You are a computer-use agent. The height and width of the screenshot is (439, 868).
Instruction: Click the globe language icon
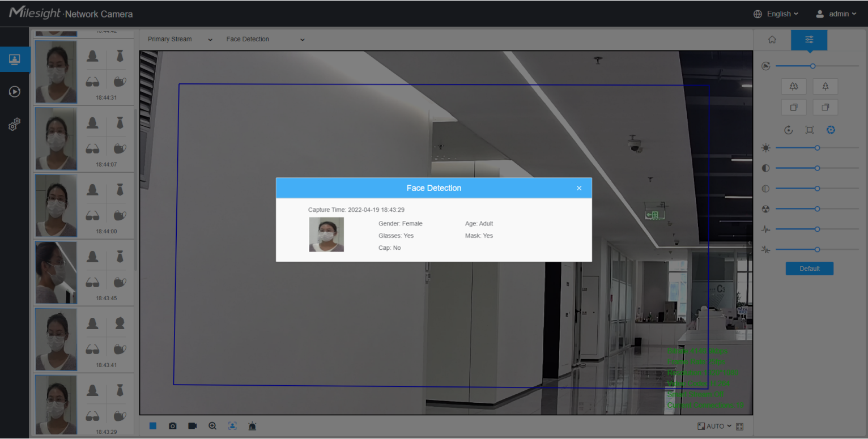coord(758,14)
